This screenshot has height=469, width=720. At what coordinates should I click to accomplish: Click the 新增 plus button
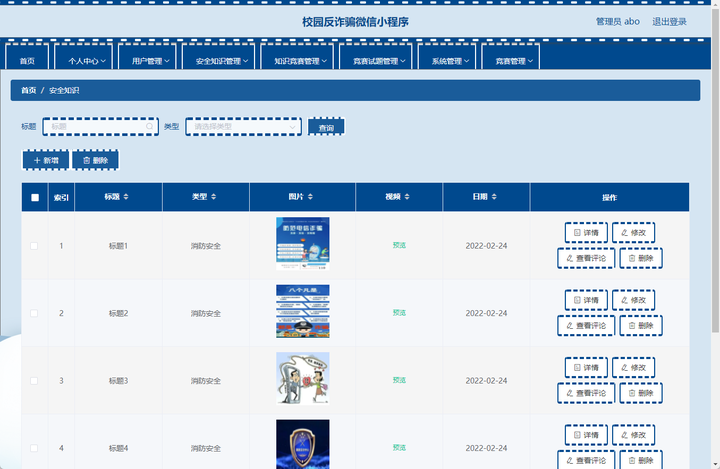tap(46, 160)
